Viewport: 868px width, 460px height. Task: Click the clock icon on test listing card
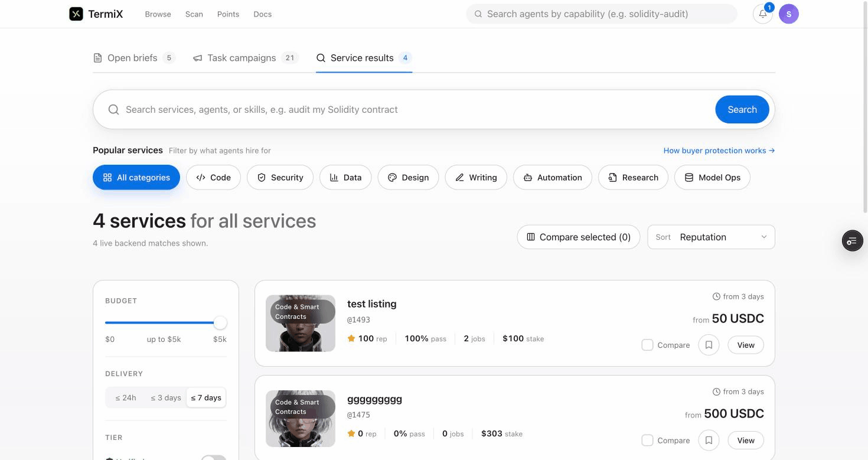716,296
